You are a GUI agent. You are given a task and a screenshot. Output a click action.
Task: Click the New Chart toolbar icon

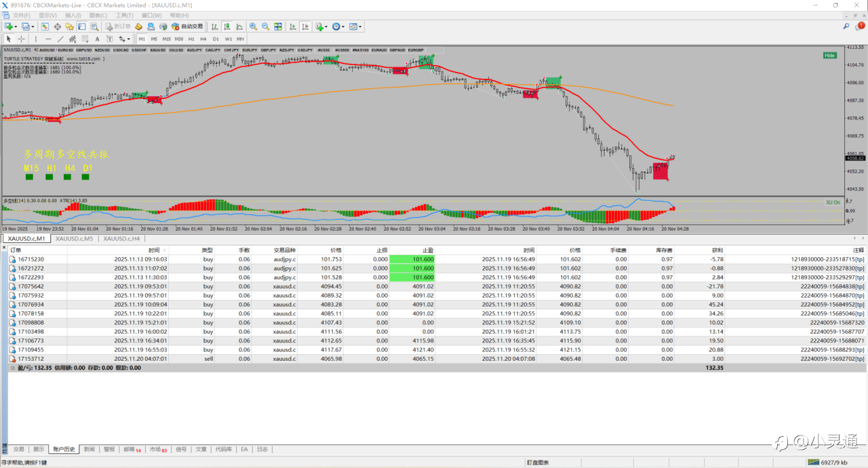pyautogui.click(x=9, y=26)
